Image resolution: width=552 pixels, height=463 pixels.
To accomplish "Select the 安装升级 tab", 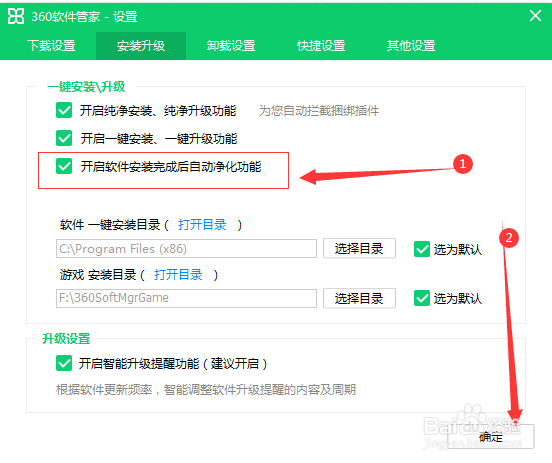I will 141,46.
